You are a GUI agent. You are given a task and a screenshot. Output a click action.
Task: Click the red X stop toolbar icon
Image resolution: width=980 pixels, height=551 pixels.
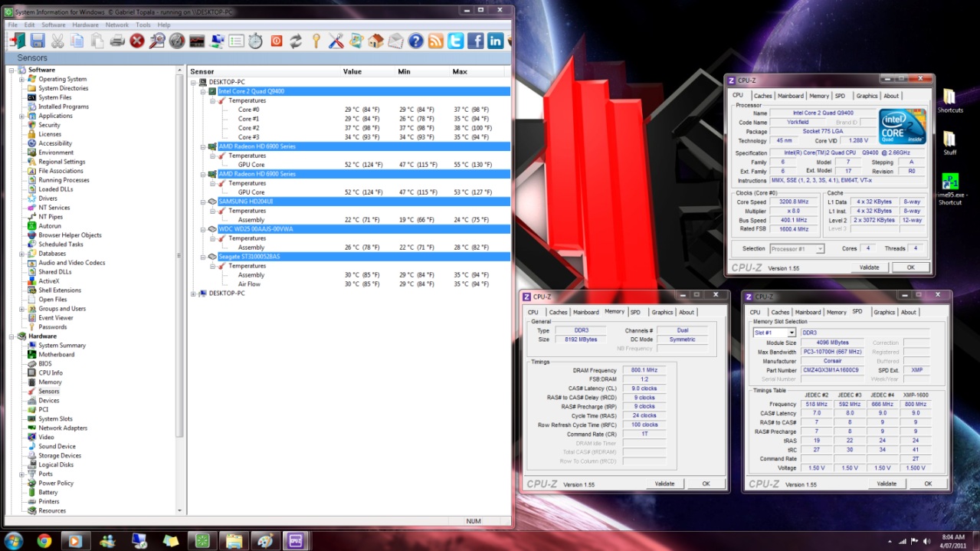pyautogui.click(x=137, y=41)
